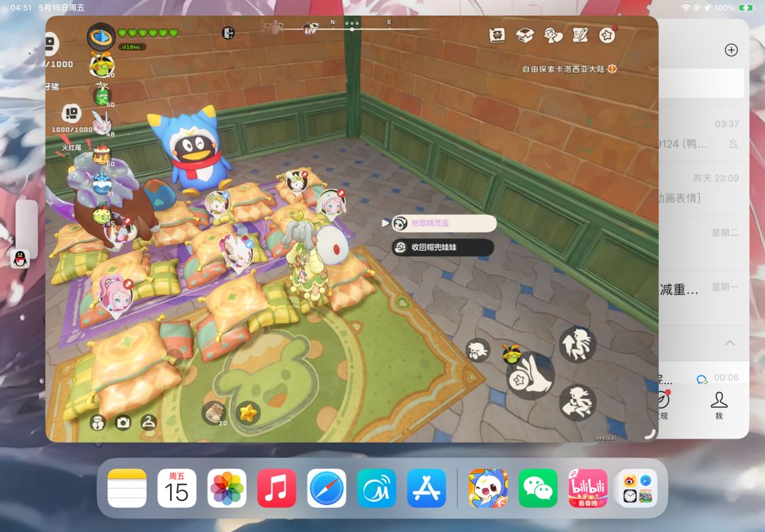Open the blue mascot game icon in dock
Viewport: 765px width, 532px height.
click(488, 488)
